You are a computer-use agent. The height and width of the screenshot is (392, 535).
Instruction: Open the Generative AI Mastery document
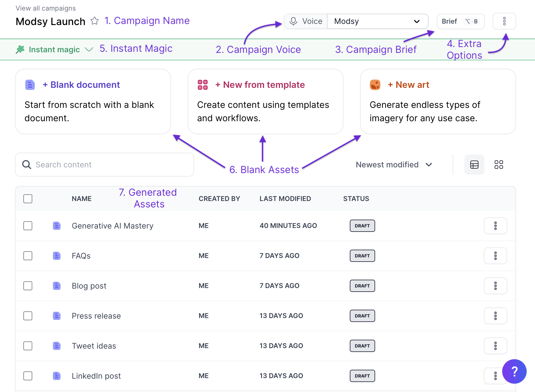[x=113, y=226]
